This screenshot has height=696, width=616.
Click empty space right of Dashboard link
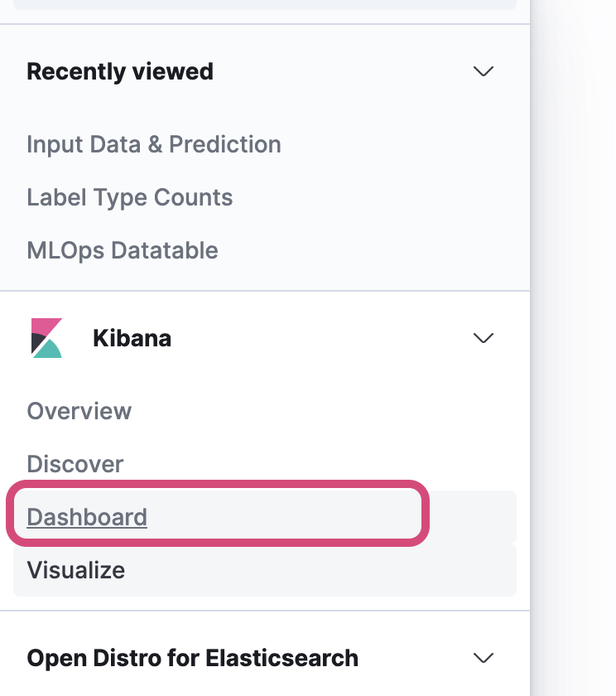tap(472, 517)
